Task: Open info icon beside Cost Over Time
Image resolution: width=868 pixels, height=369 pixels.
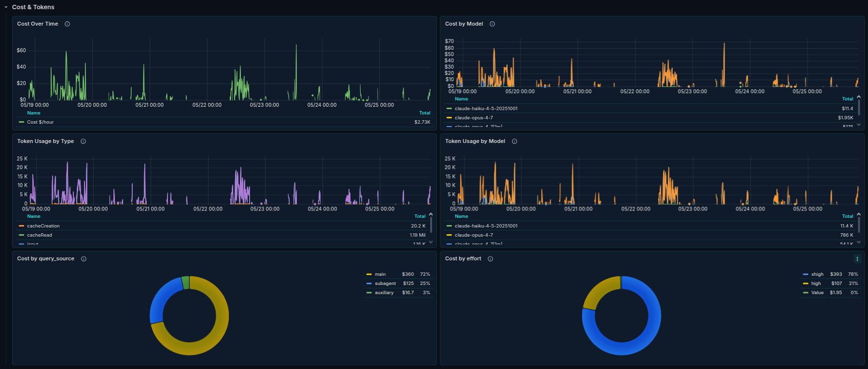Action: (67, 24)
